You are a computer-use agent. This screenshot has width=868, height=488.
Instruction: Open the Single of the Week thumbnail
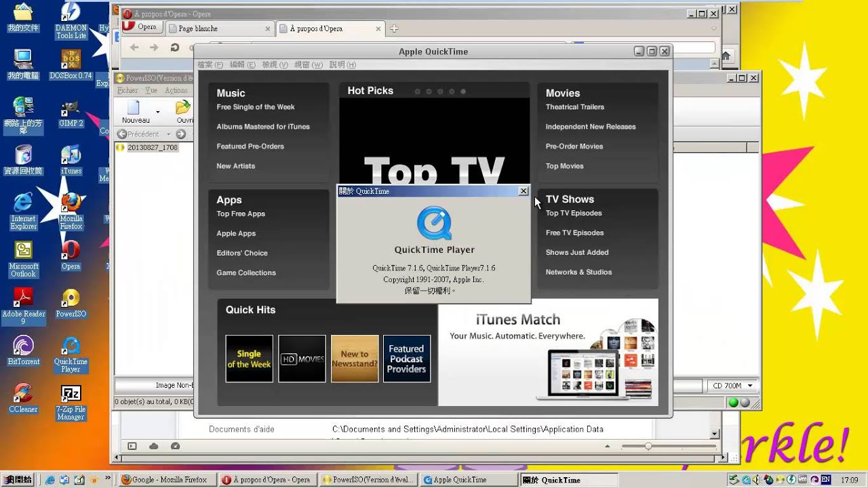(249, 359)
